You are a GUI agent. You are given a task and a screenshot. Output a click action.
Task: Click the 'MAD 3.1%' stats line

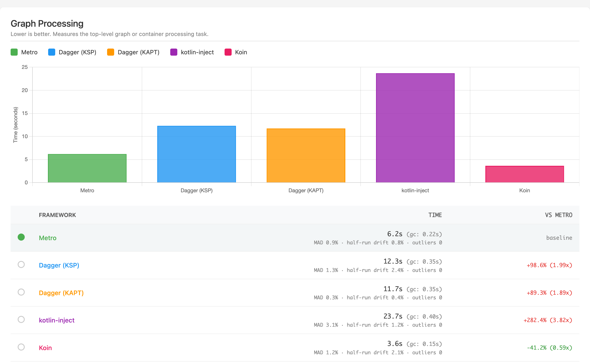pyautogui.click(x=378, y=325)
